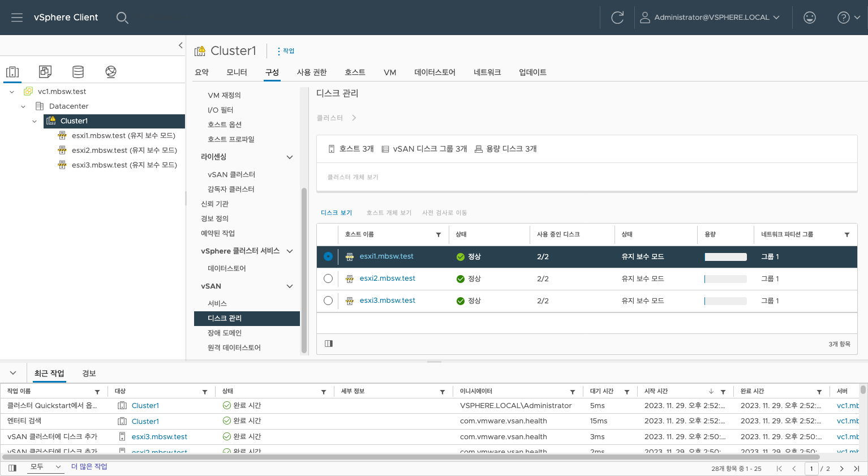Click the 디스크 보기 link
The width and height of the screenshot is (868, 476).
tap(336, 213)
